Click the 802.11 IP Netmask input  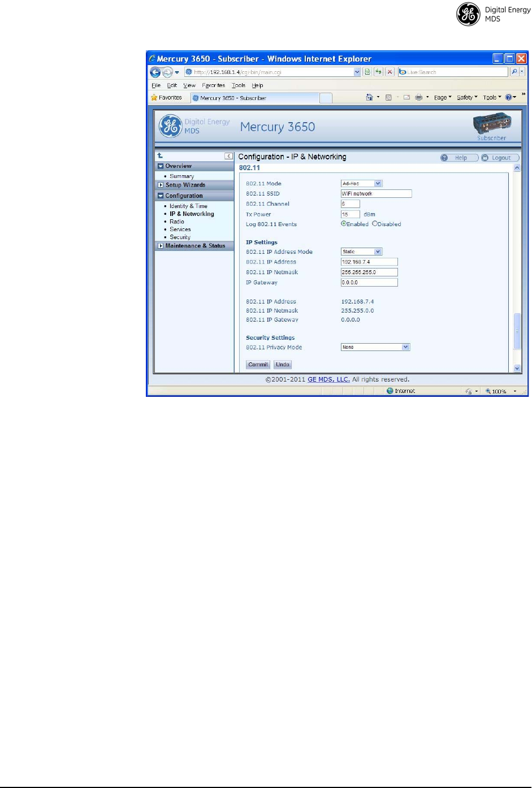coord(369,272)
